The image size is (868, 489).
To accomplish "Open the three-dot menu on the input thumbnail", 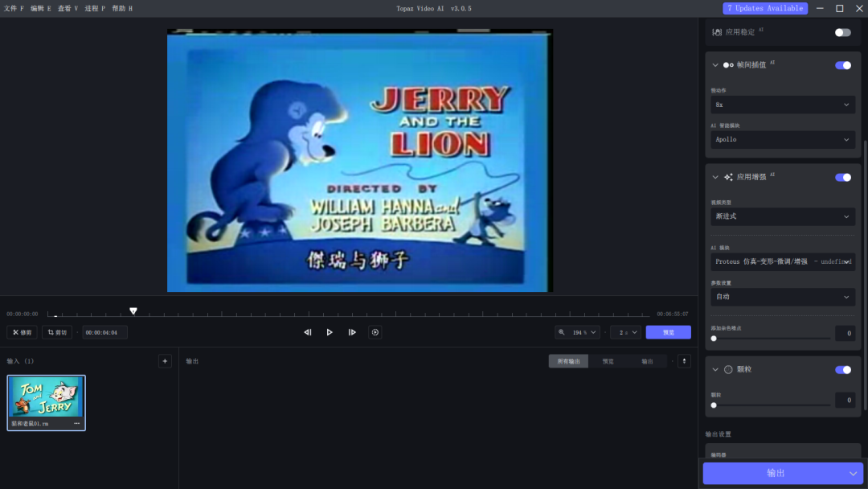I will pyautogui.click(x=77, y=423).
